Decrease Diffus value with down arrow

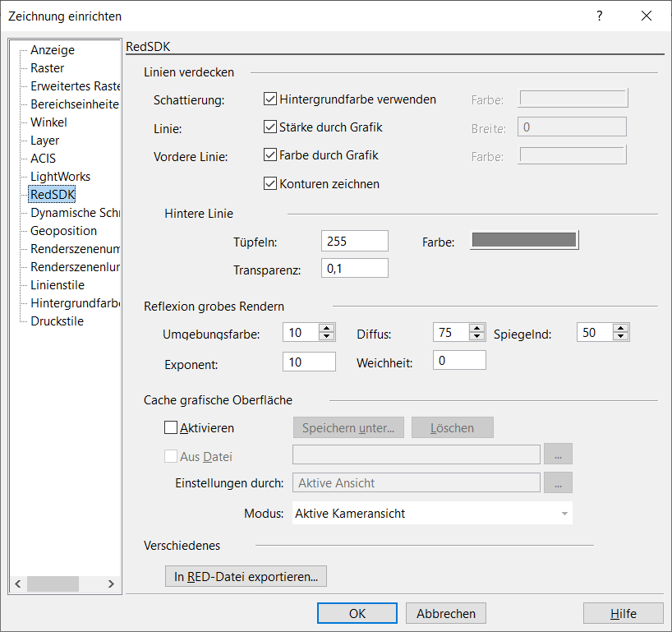click(477, 336)
